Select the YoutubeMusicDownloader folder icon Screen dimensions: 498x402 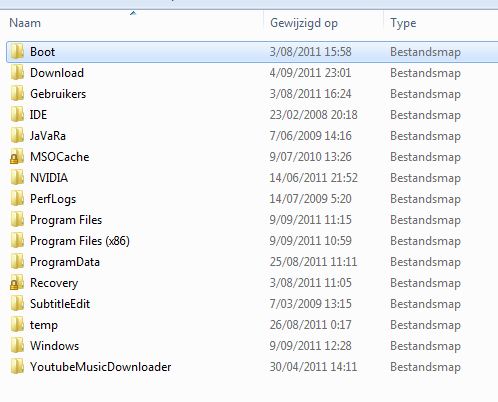pos(17,367)
